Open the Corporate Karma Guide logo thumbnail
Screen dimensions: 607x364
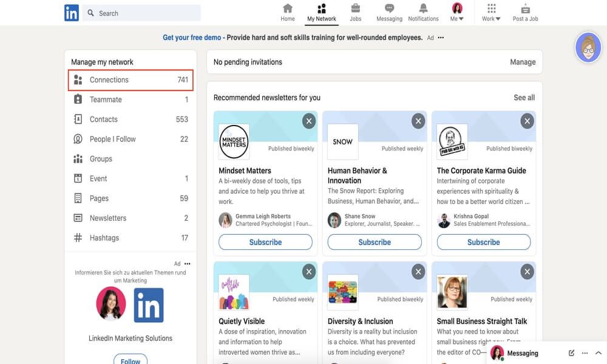click(x=452, y=141)
